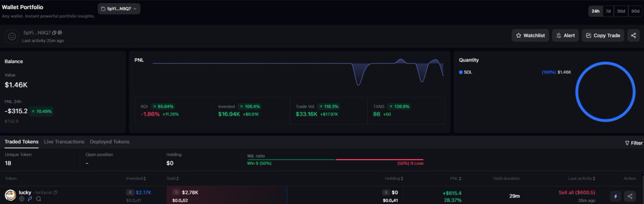
Task: Sort table by Invested column
Action: click(x=136, y=178)
